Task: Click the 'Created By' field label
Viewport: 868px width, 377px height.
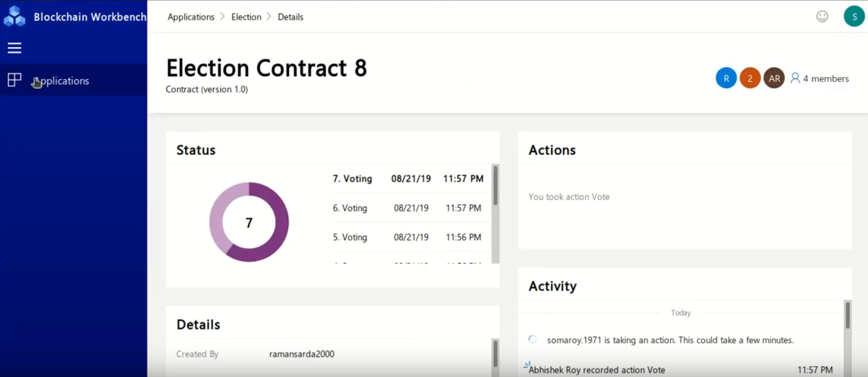Action: (197, 354)
